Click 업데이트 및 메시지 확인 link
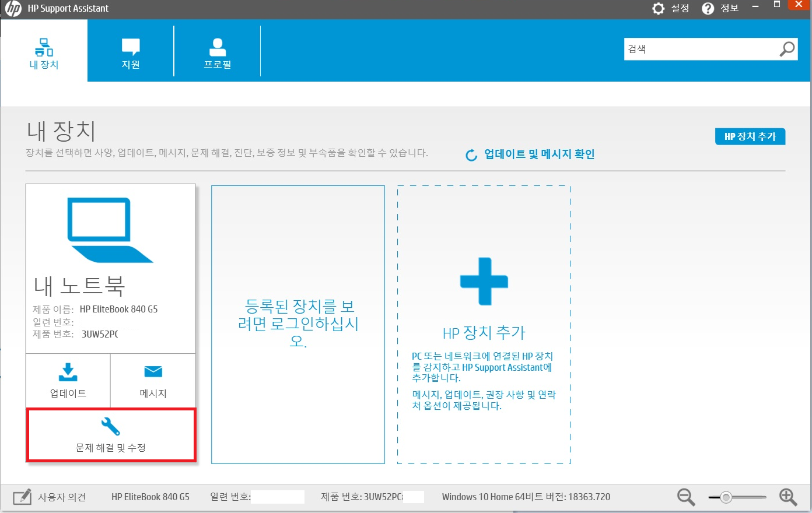The image size is (812, 513). click(539, 154)
